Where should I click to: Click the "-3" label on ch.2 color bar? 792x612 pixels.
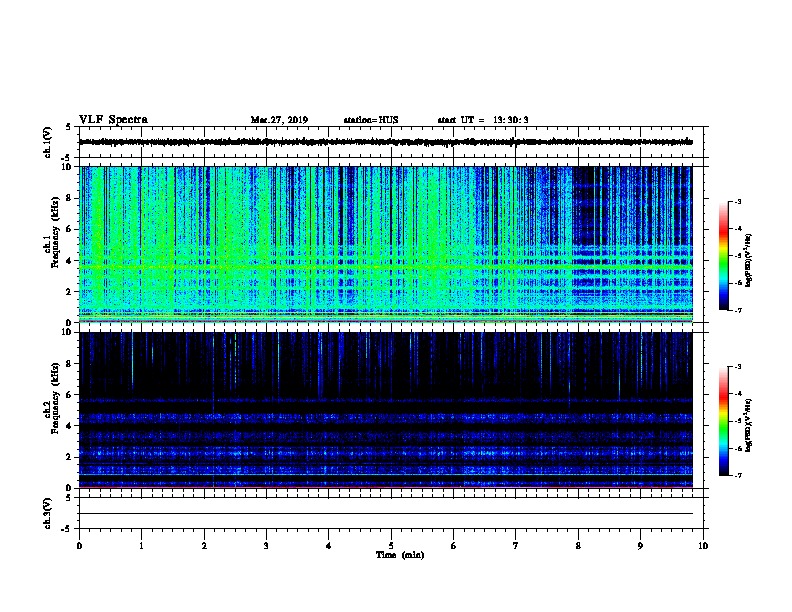[738, 367]
